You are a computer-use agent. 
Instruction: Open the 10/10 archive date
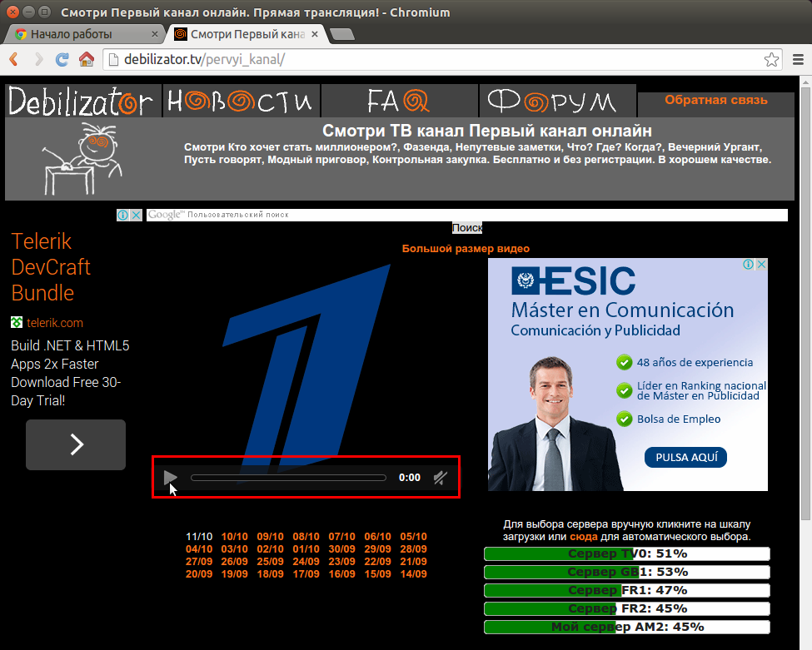(x=235, y=537)
